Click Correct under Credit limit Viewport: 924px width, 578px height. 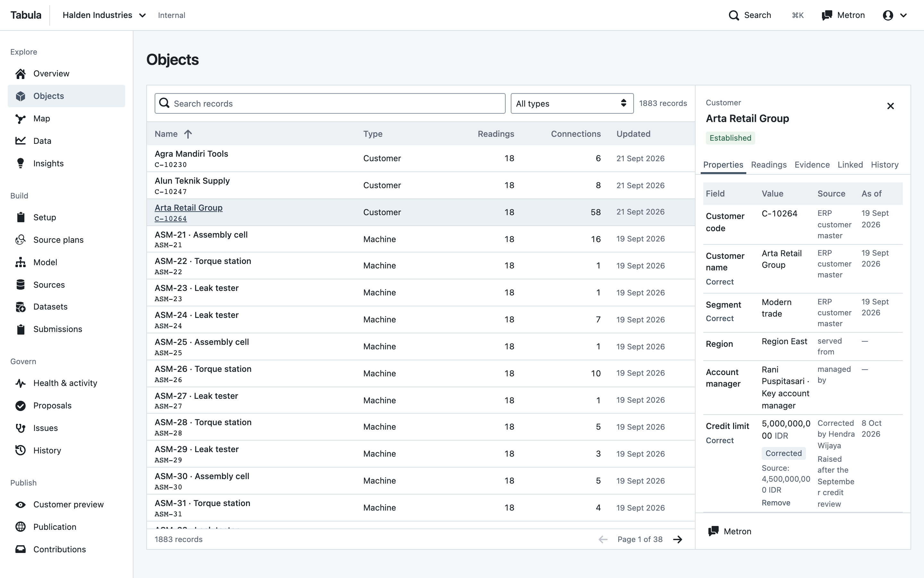720,440
